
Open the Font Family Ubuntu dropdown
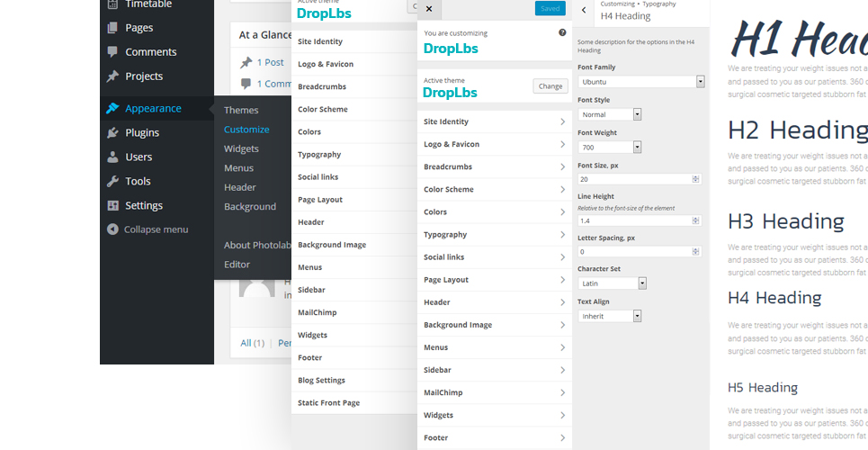click(641, 82)
